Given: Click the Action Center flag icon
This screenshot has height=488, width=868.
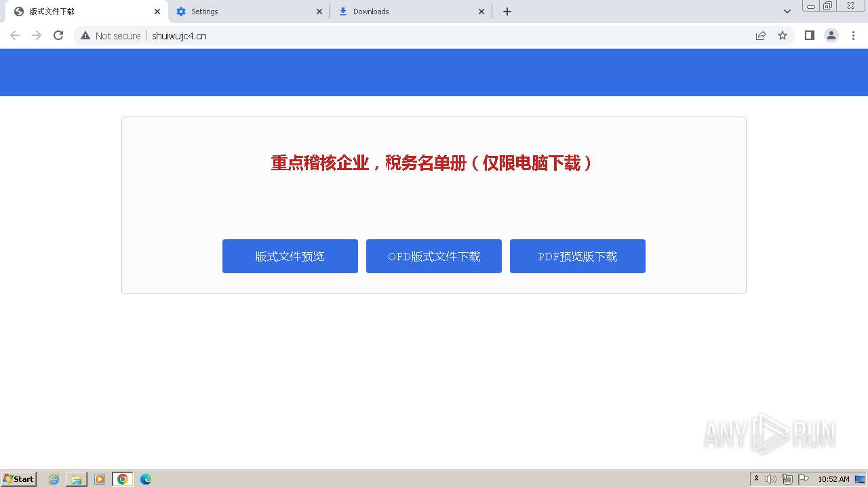Looking at the screenshot, I should coord(804,479).
